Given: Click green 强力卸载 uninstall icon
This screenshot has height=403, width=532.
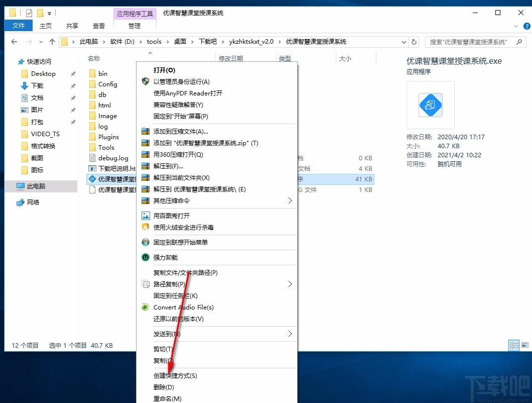Looking at the screenshot, I should click(146, 257).
